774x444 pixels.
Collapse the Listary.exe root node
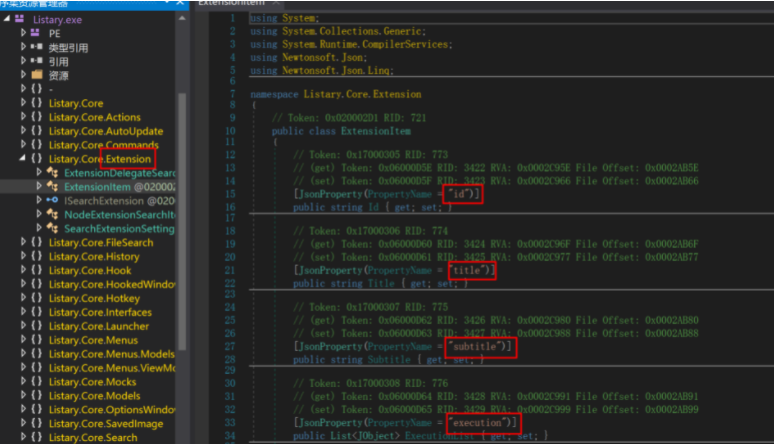6,19
